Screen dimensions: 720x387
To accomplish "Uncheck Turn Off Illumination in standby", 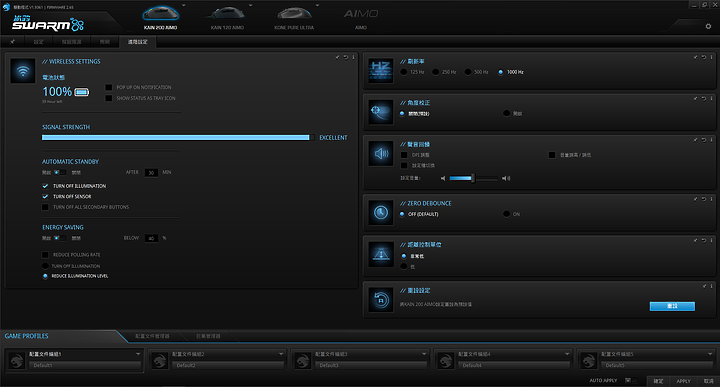I will pos(45,186).
